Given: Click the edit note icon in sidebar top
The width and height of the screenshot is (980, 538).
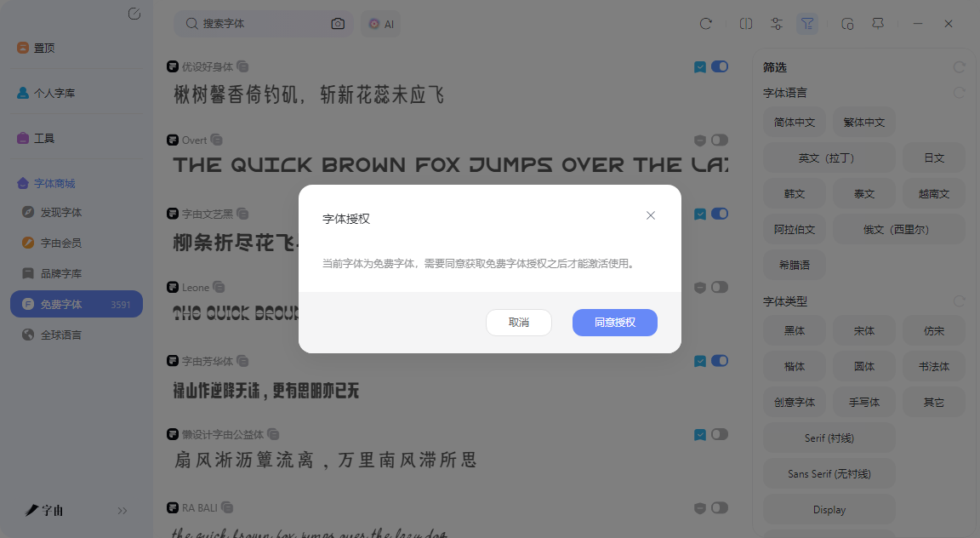Looking at the screenshot, I should [x=134, y=14].
